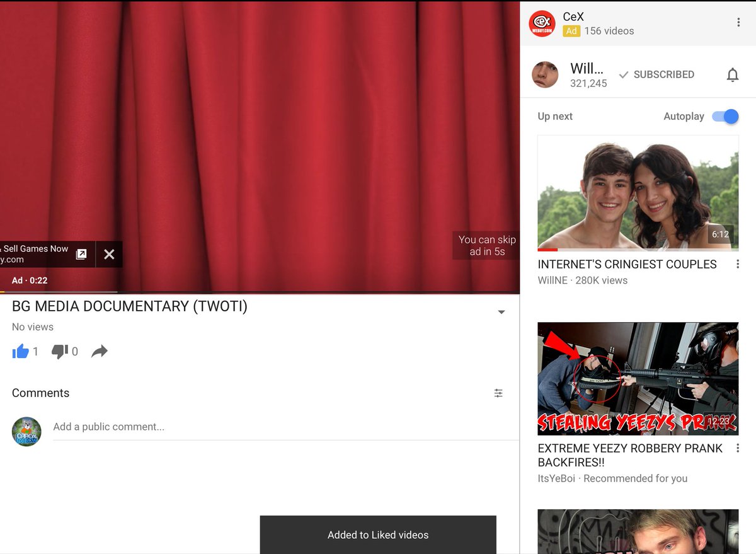
Task: Click the 'Up next' label
Action: 555,116
